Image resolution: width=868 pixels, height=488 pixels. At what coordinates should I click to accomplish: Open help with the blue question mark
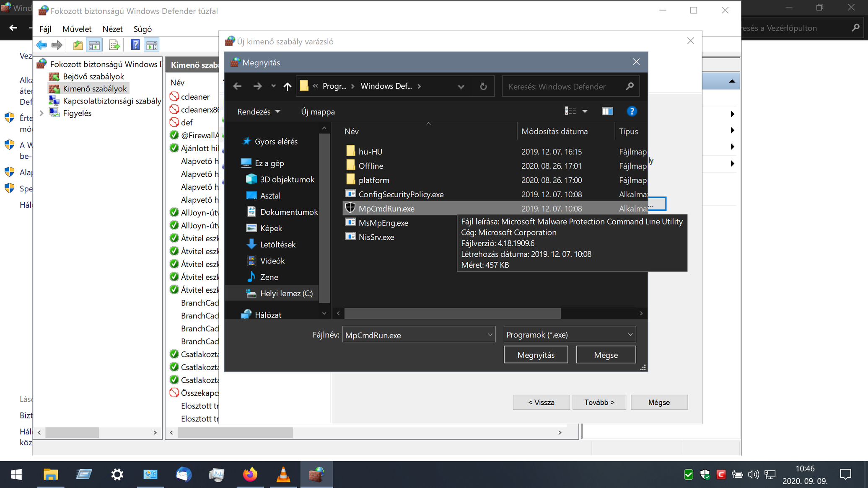coord(632,111)
